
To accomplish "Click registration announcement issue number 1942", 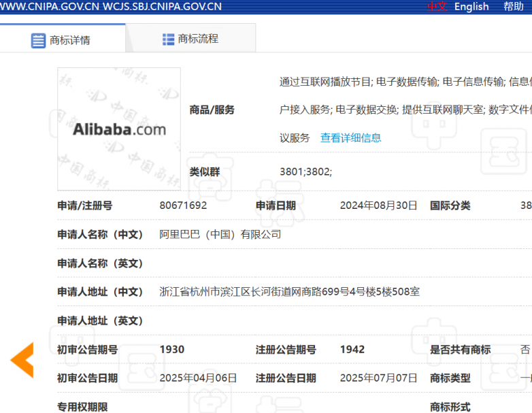I will pos(352,350).
